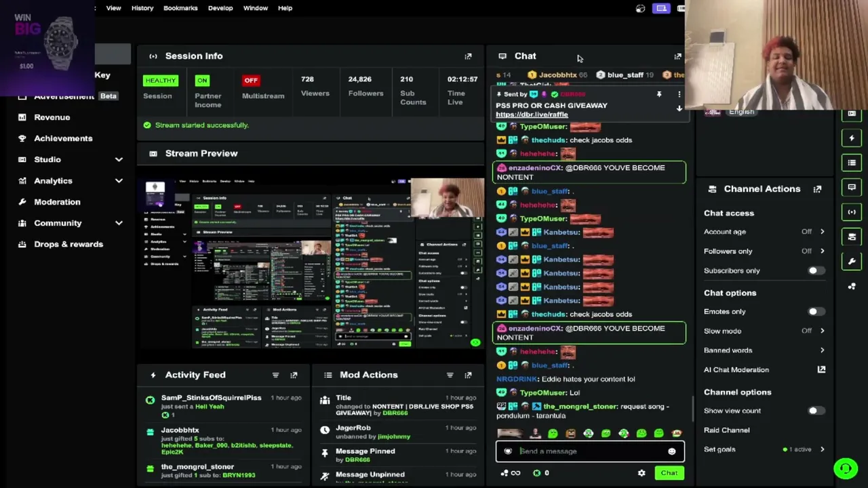Click Jacobbhtx in chat leaderboard

pyautogui.click(x=557, y=75)
